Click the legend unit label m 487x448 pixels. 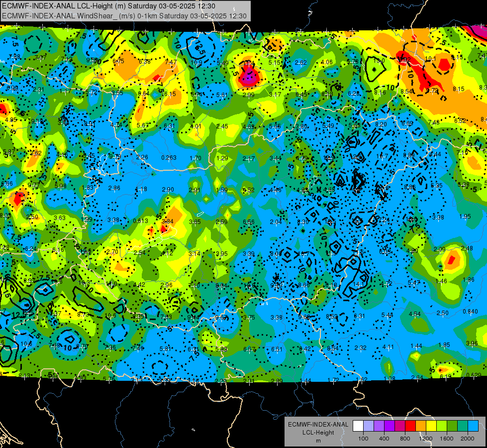pos(318,441)
